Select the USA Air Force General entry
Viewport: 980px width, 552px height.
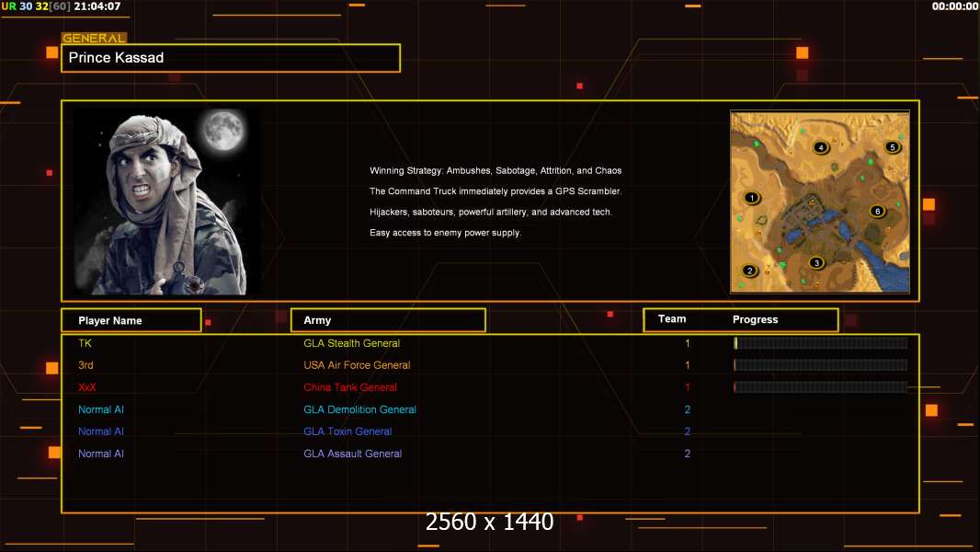pyautogui.click(x=357, y=365)
